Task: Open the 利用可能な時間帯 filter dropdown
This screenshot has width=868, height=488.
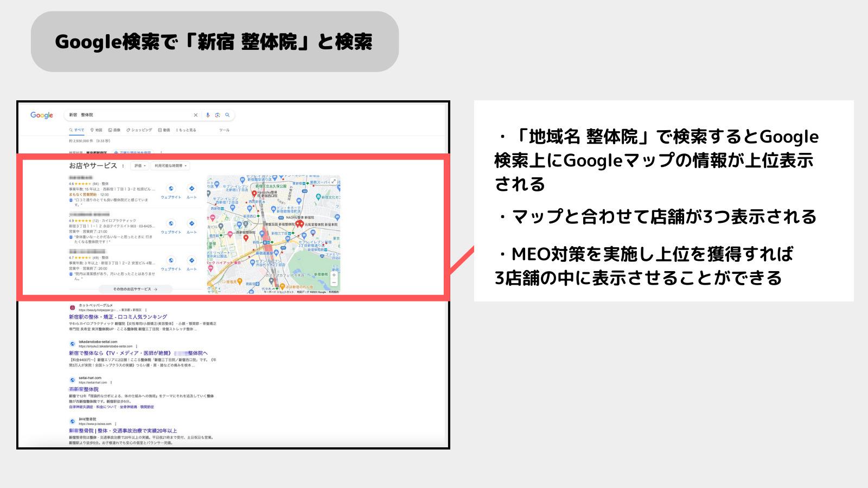Action: [169, 166]
